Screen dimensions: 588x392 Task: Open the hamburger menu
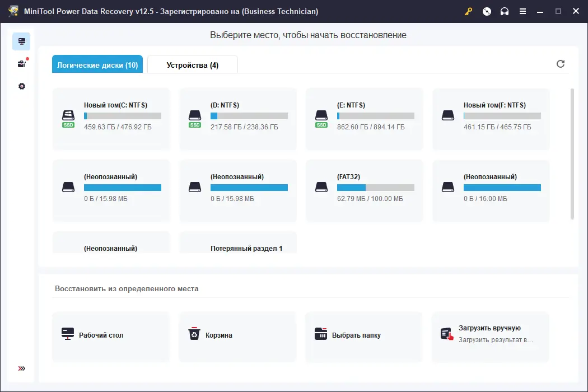[522, 11]
